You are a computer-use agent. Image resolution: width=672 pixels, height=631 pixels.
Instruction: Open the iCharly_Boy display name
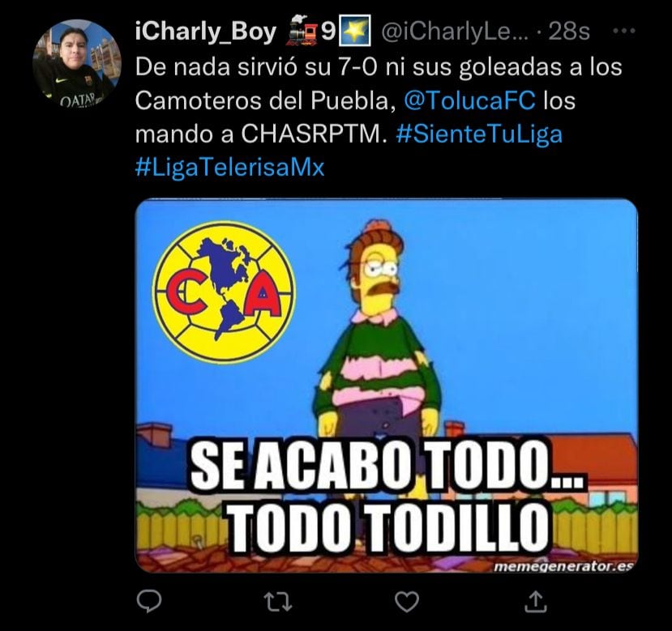click(x=206, y=32)
